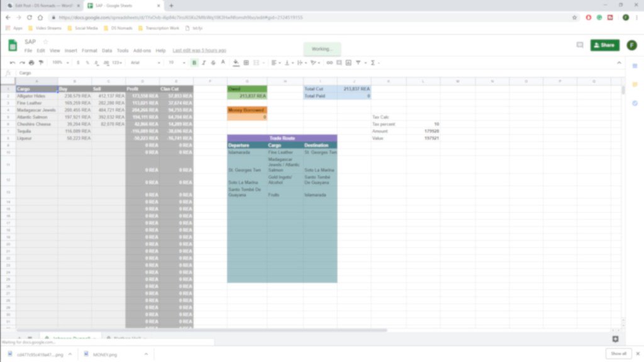Viewport: 644px width, 362px height.
Task: Click Show all in the downloads bar
Action: pyautogui.click(x=619, y=354)
